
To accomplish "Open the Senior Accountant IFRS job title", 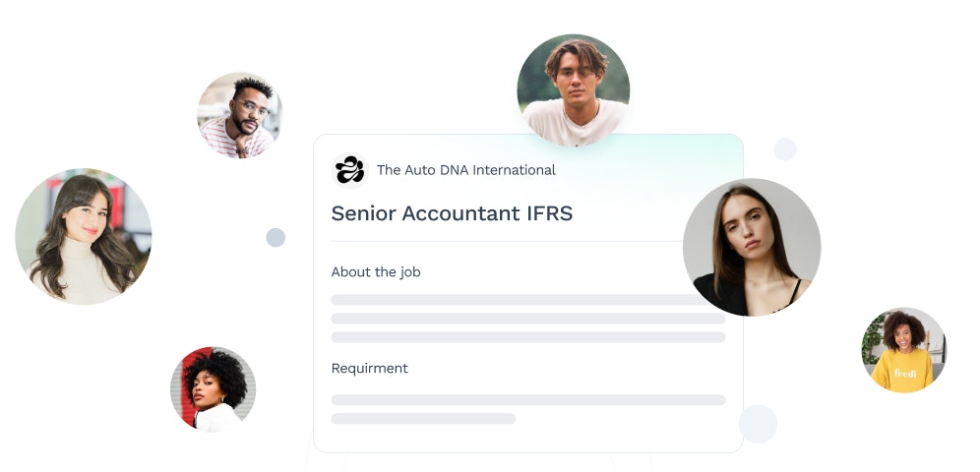I will pos(452,213).
